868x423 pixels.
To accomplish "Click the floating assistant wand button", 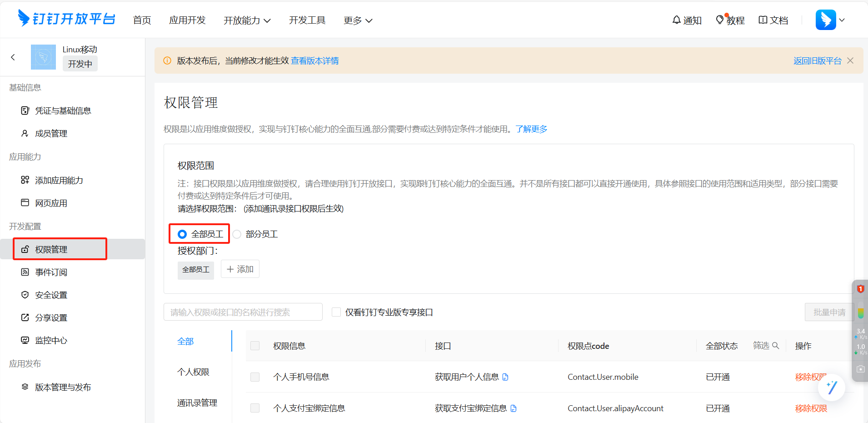I will [x=832, y=388].
